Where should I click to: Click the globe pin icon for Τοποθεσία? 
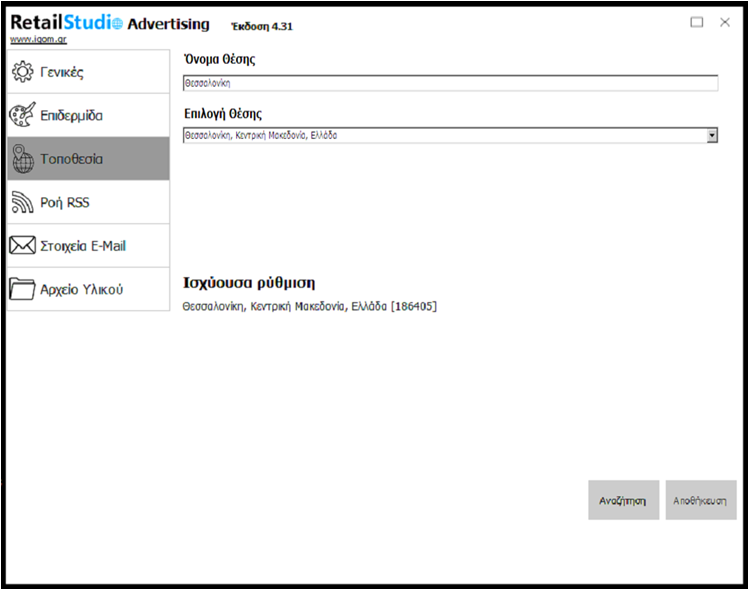tap(22, 159)
